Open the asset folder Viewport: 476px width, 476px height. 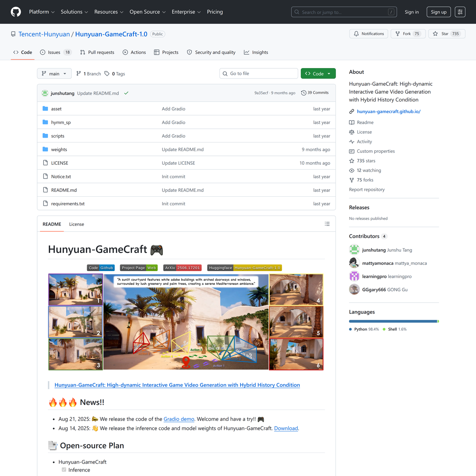click(x=56, y=109)
